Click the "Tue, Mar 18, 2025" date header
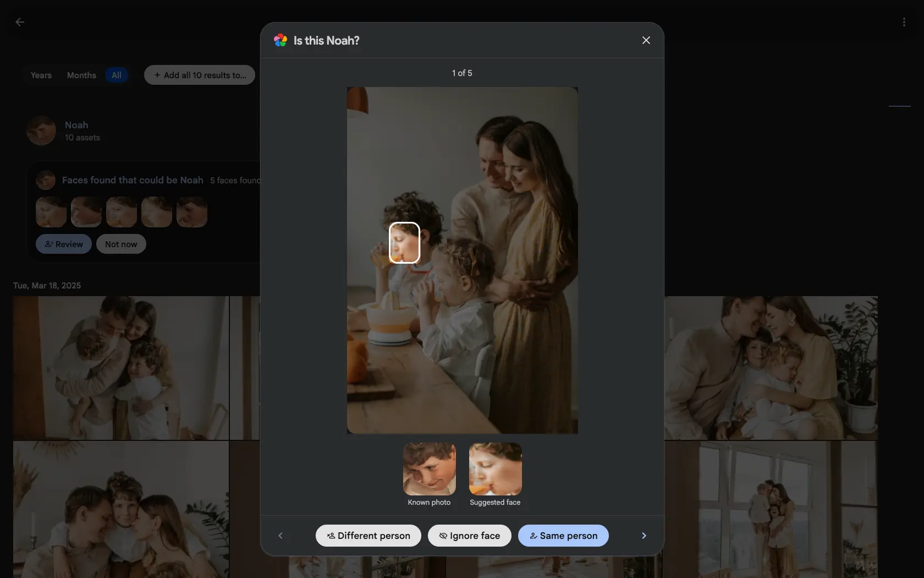Screen dimensions: 924x578 [47, 285]
